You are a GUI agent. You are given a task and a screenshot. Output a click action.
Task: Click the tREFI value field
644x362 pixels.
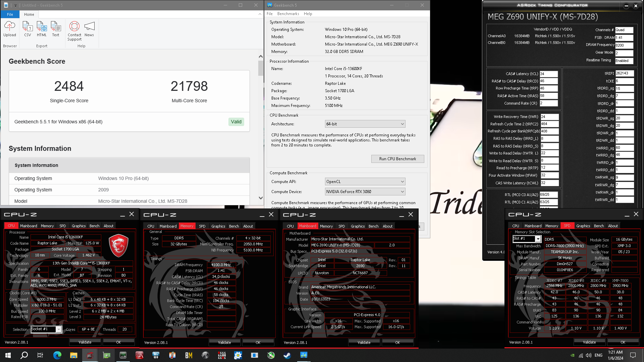click(x=625, y=73)
